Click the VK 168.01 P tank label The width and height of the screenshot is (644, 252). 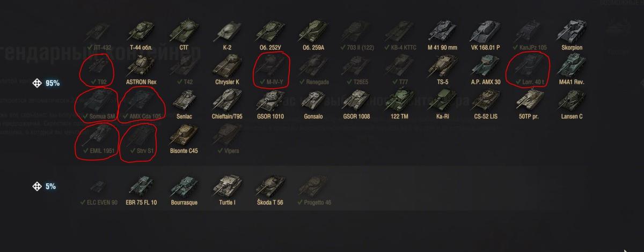[485, 47]
